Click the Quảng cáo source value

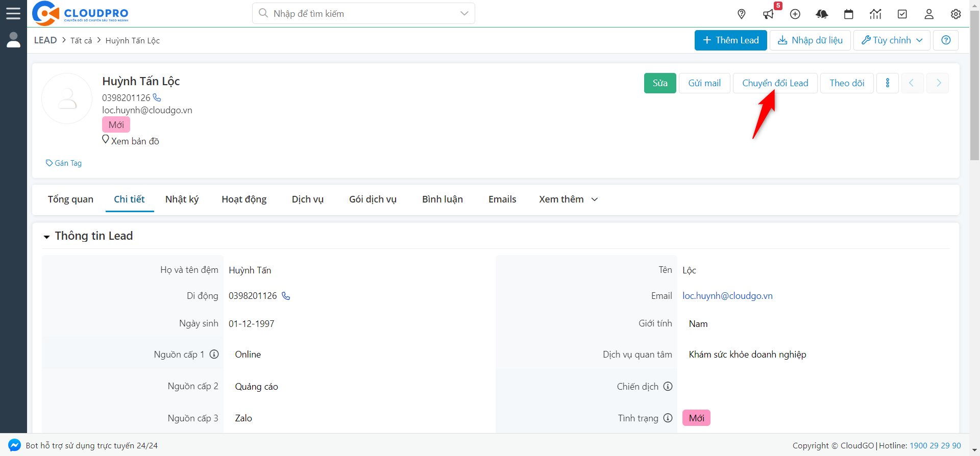pyautogui.click(x=256, y=386)
